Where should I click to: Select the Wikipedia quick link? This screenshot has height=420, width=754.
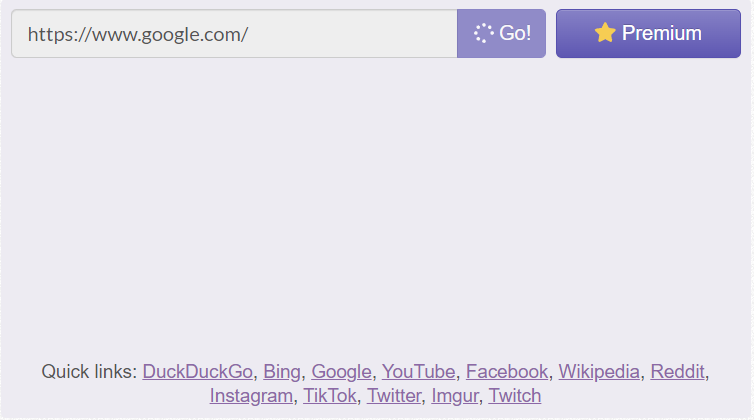point(599,372)
